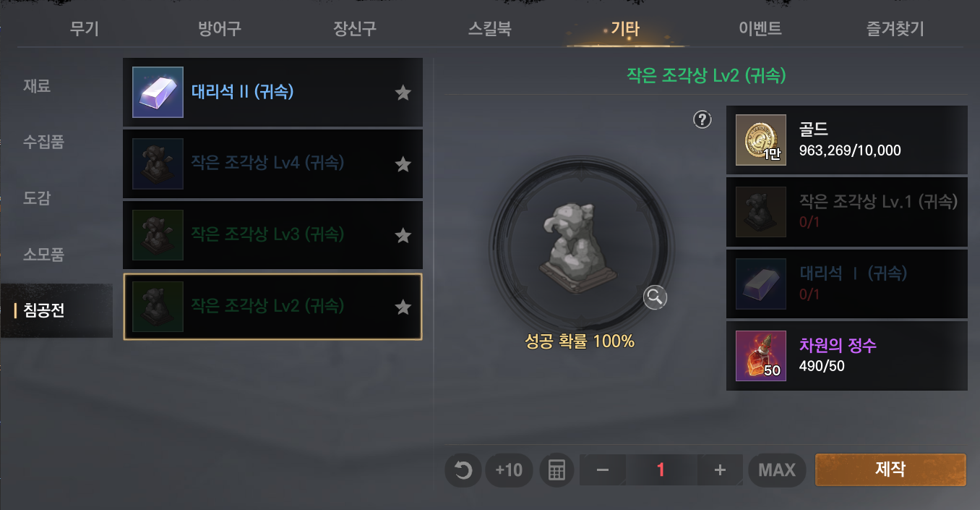Click the 제작 craft button
Viewport: 980px width, 510px height.
(890, 469)
